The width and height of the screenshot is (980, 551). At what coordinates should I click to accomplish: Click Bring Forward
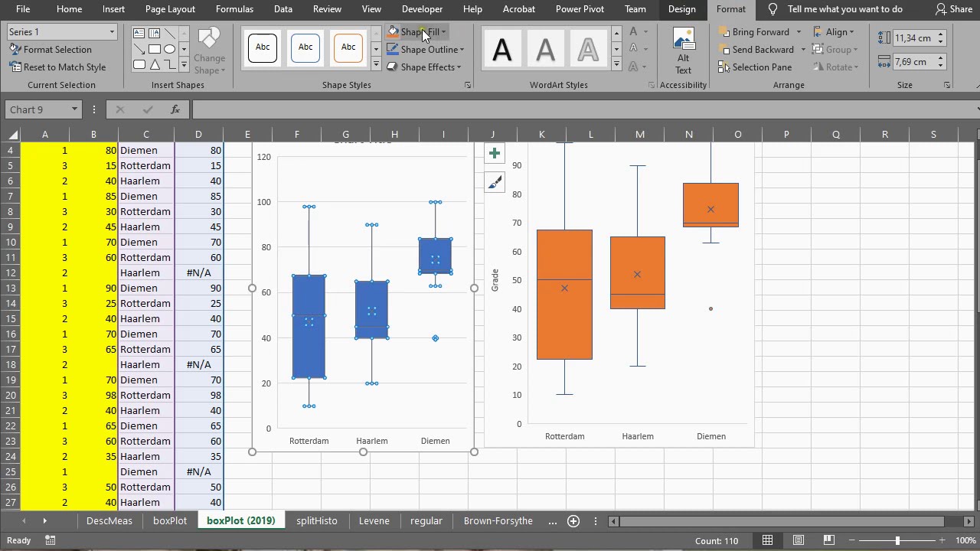(753, 32)
